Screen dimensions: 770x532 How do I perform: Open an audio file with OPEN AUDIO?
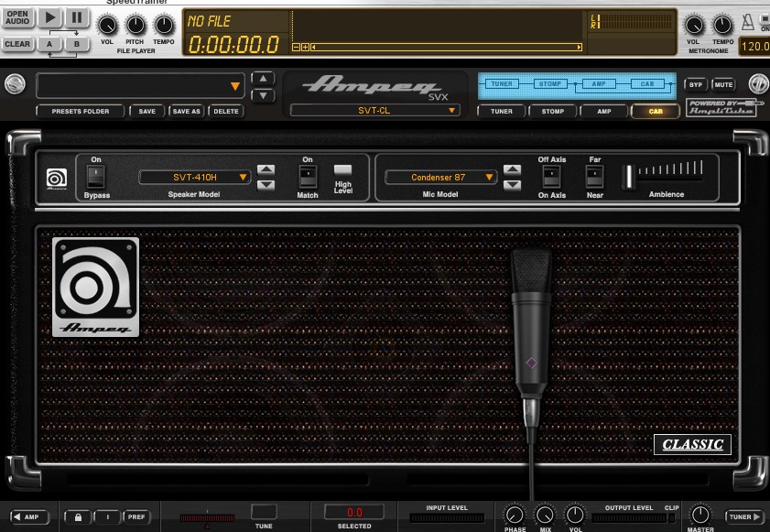[17, 17]
